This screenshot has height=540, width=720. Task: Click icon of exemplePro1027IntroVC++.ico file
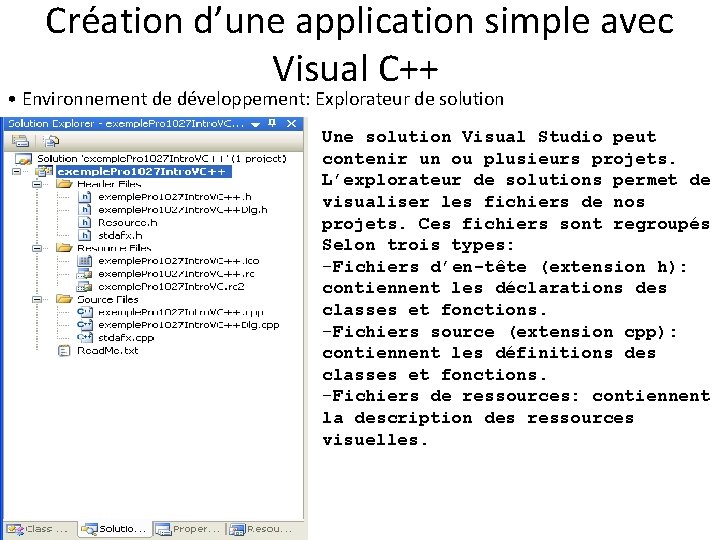point(84,261)
